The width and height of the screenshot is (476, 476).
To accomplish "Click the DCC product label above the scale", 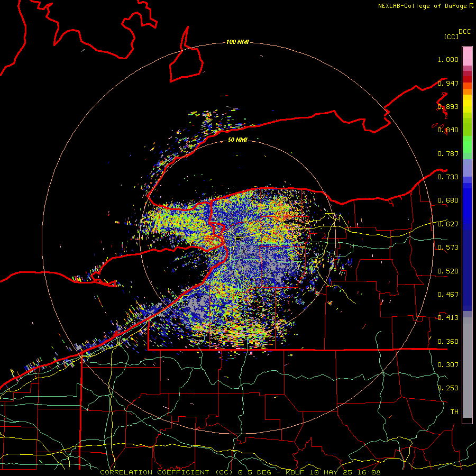I will (x=464, y=32).
